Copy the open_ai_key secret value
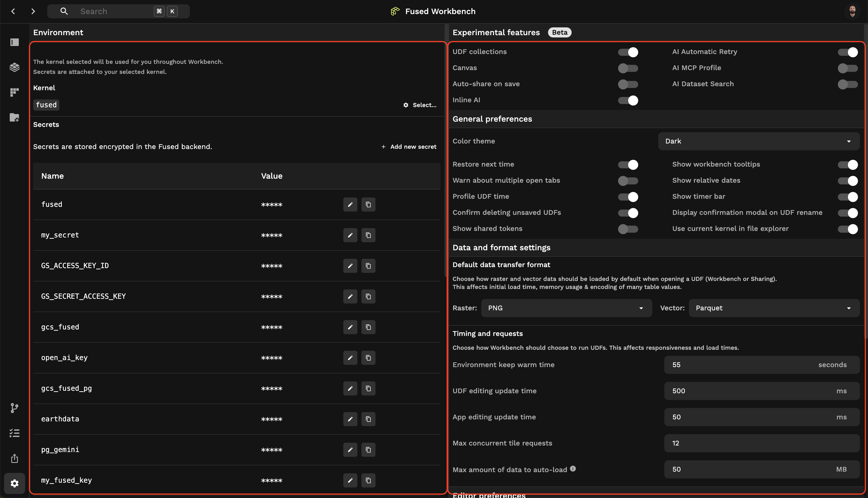Viewport: 868px width, 498px height. point(368,358)
